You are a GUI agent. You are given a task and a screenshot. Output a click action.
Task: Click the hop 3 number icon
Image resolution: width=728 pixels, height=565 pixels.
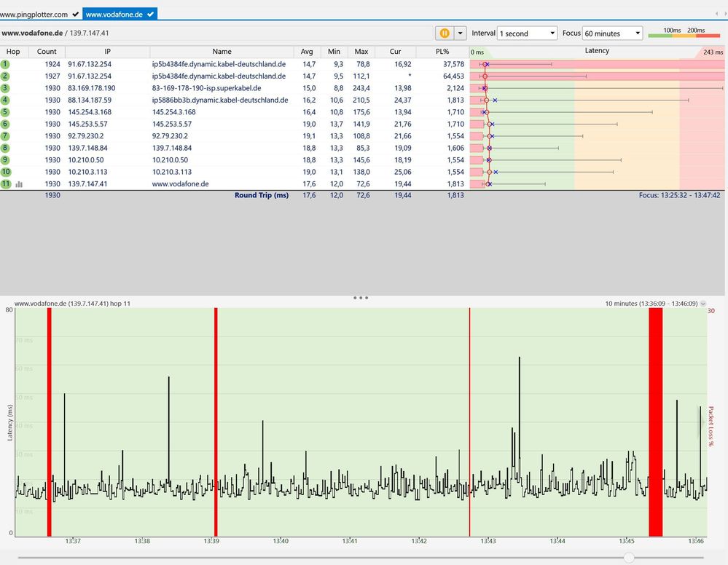tap(6, 88)
